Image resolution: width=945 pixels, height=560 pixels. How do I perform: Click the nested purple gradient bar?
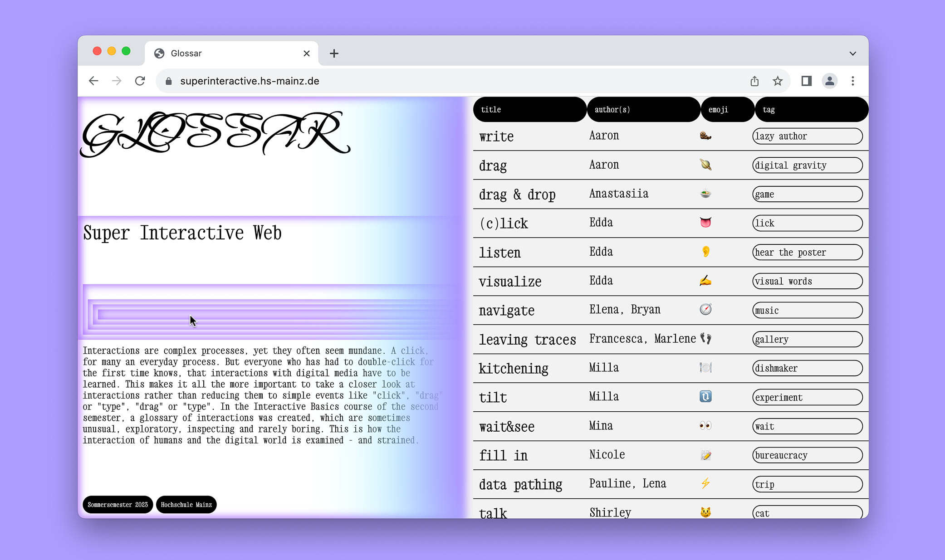point(272,314)
